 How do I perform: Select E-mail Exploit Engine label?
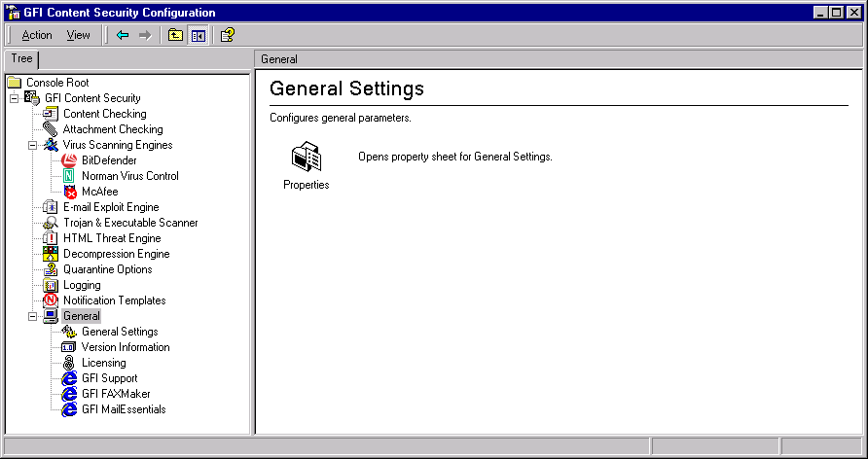point(111,207)
